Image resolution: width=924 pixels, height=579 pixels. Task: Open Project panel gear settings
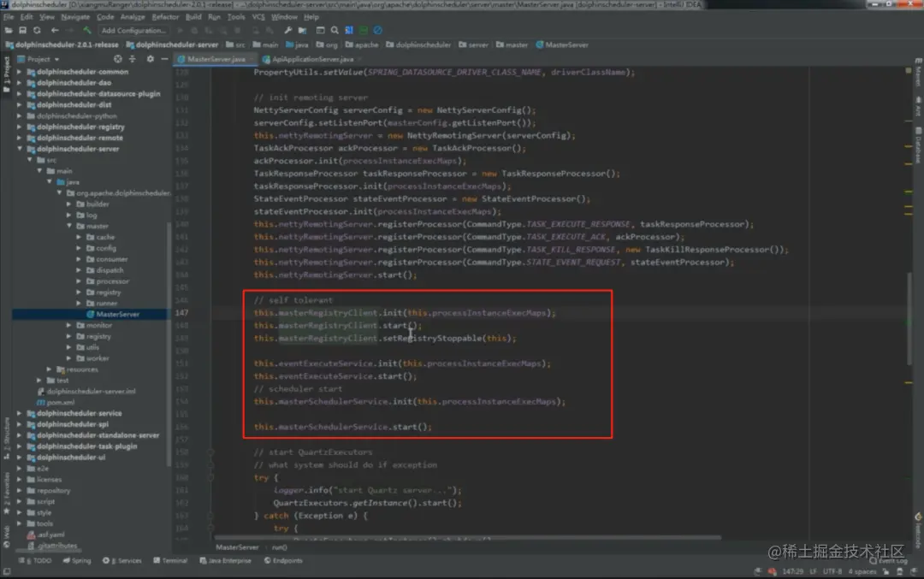tap(151, 59)
